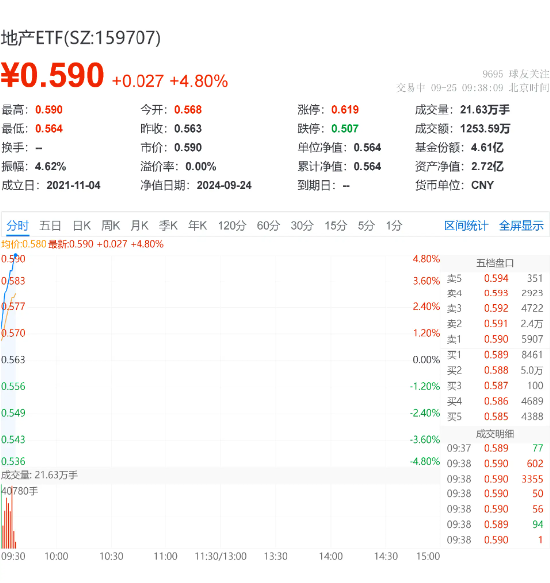
Task: Click the 地产ETF(SZ:159707) title
Action: pyautogui.click(x=81, y=38)
